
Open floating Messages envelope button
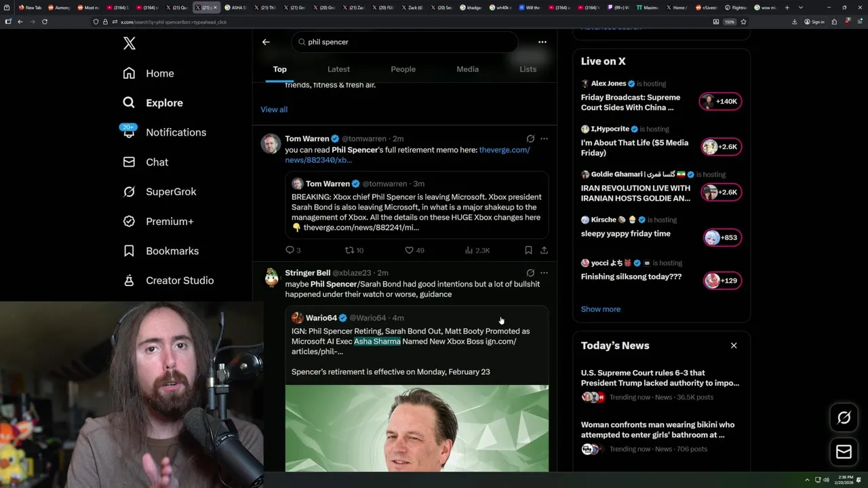pyautogui.click(x=844, y=452)
